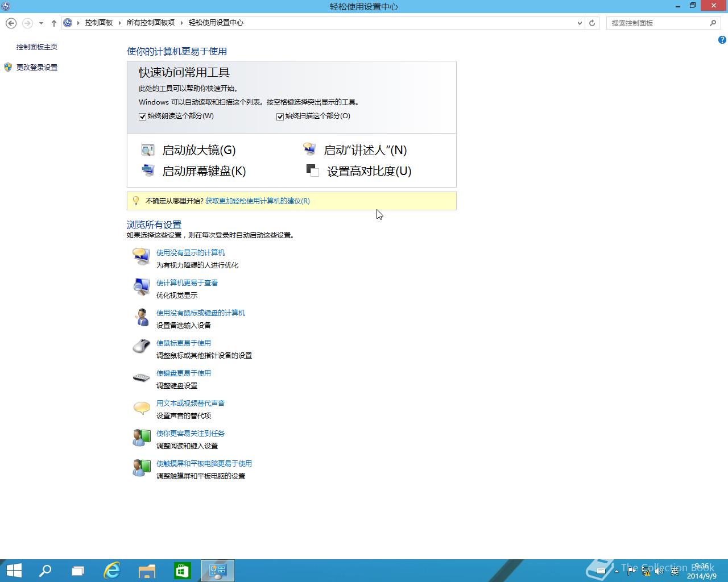Click the Narrator icon beside 启动"讲述人"

(x=309, y=149)
